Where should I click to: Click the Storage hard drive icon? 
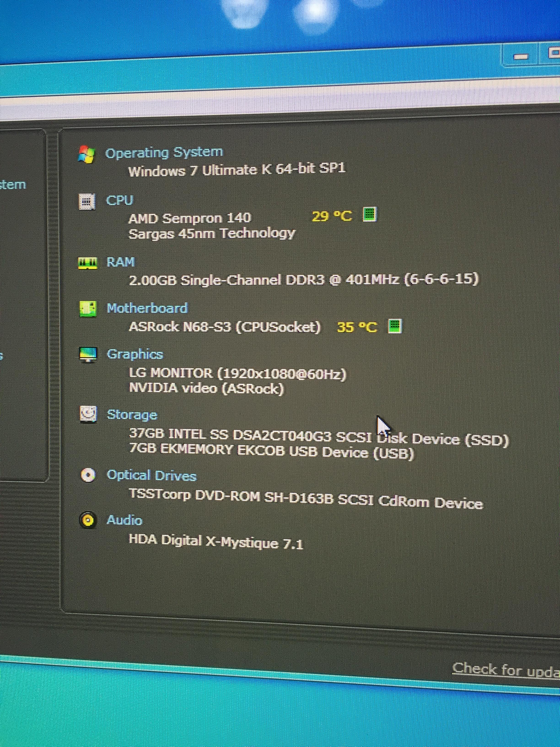click(x=89, y=414)
